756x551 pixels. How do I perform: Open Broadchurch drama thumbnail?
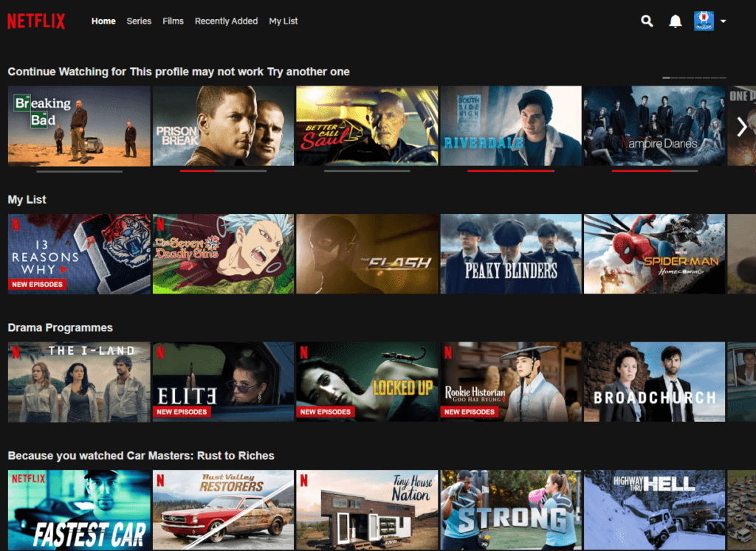click(x=654, y=382)
